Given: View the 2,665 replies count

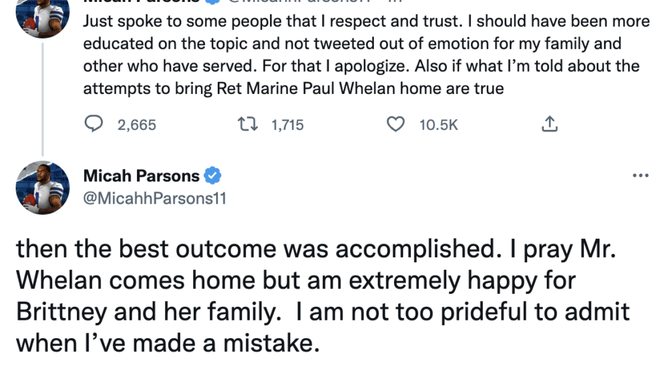Looking at the screenshot, I should click(137, 125).
